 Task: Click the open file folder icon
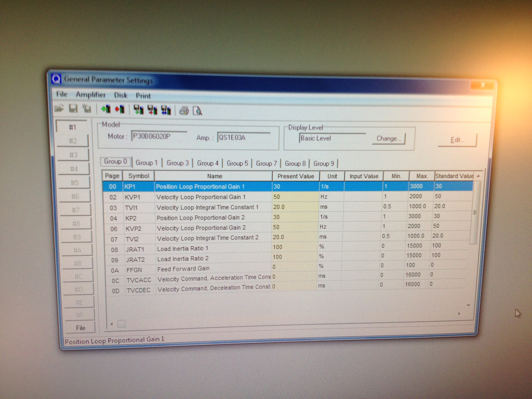point(59,108)
